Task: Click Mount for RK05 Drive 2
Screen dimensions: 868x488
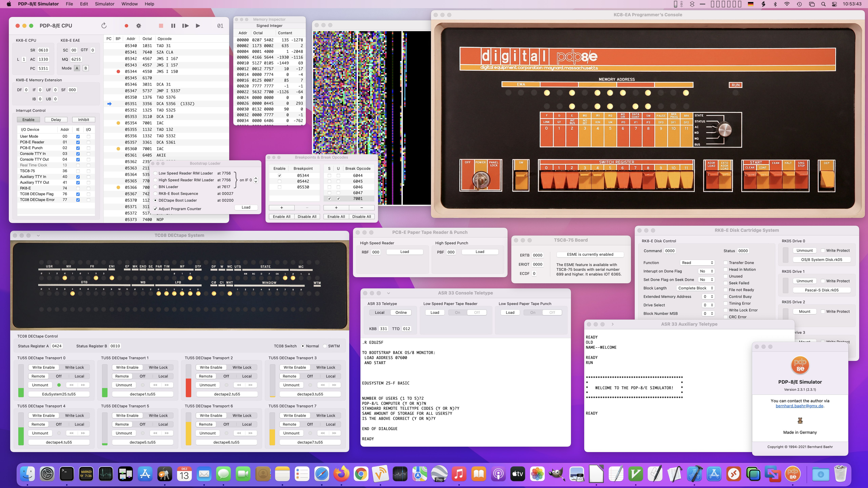Action: pyautogui.click(x=805, y=312)
